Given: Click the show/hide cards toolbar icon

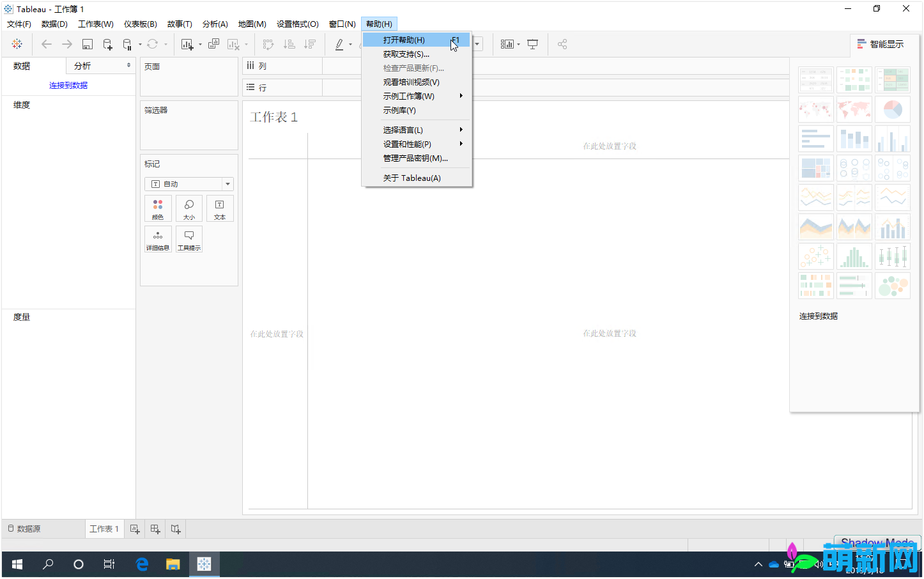Looking at the screenshot, I should pos(507,44).
